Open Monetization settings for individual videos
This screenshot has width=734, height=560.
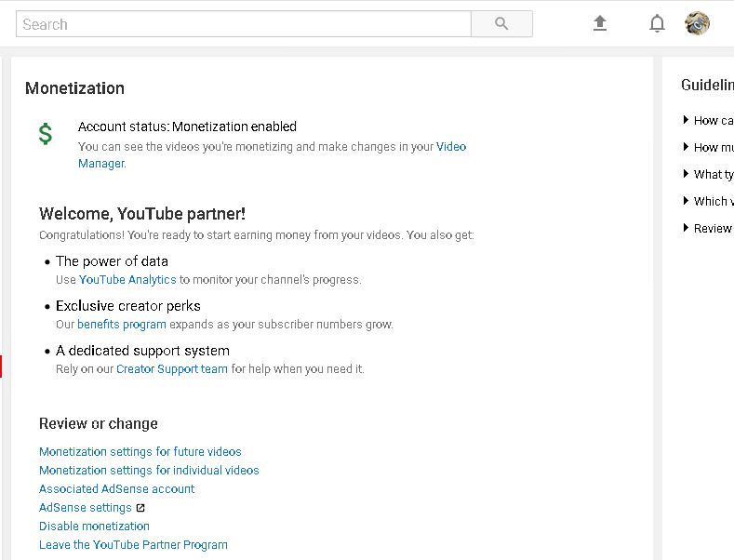click(x=149, y=470)
